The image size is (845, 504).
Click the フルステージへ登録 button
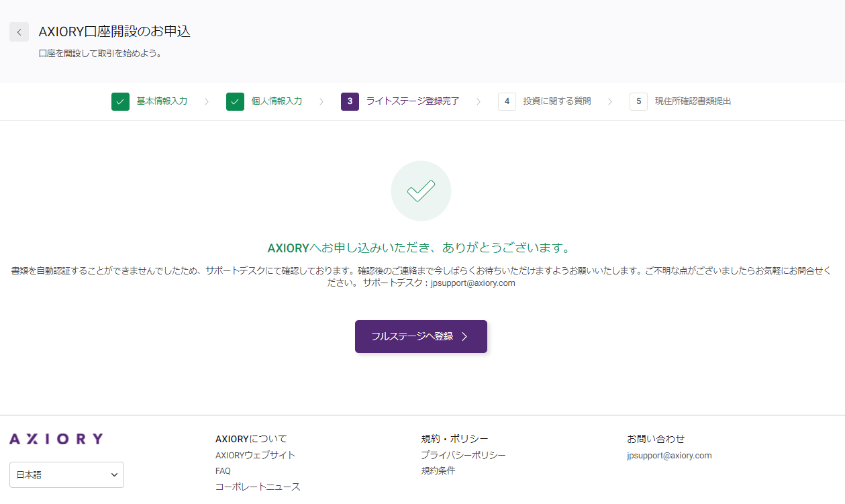click(421, 336)
